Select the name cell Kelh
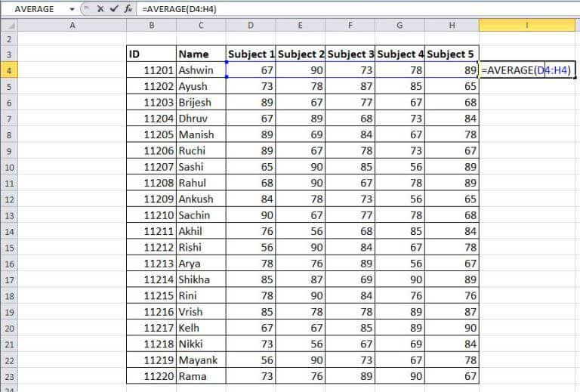The width and height of the screenshot is (580, 392). point(201,328)
